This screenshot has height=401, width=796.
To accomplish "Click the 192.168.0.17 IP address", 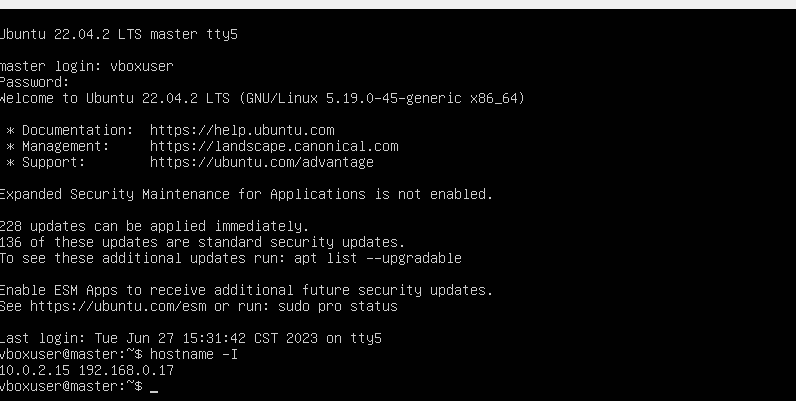I will click(126, 371).
